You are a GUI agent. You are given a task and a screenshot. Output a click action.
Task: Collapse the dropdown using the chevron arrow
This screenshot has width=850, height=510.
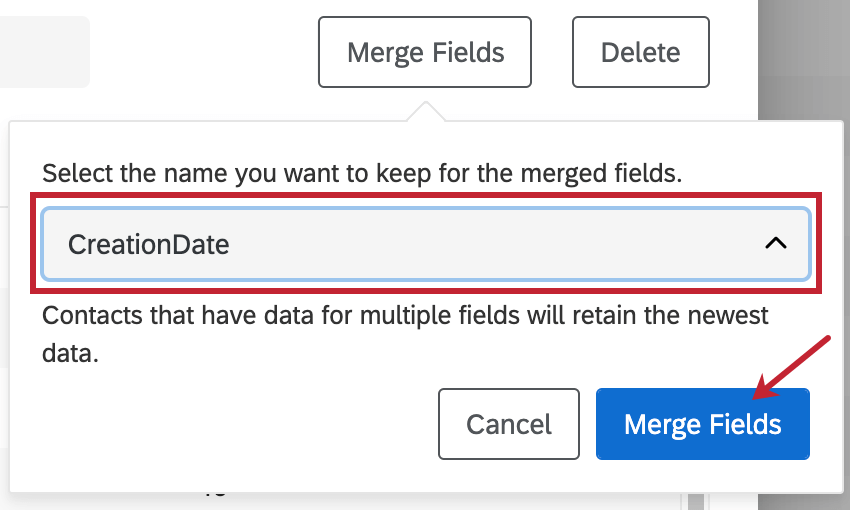pyautogui.click(x=776, y=243)
